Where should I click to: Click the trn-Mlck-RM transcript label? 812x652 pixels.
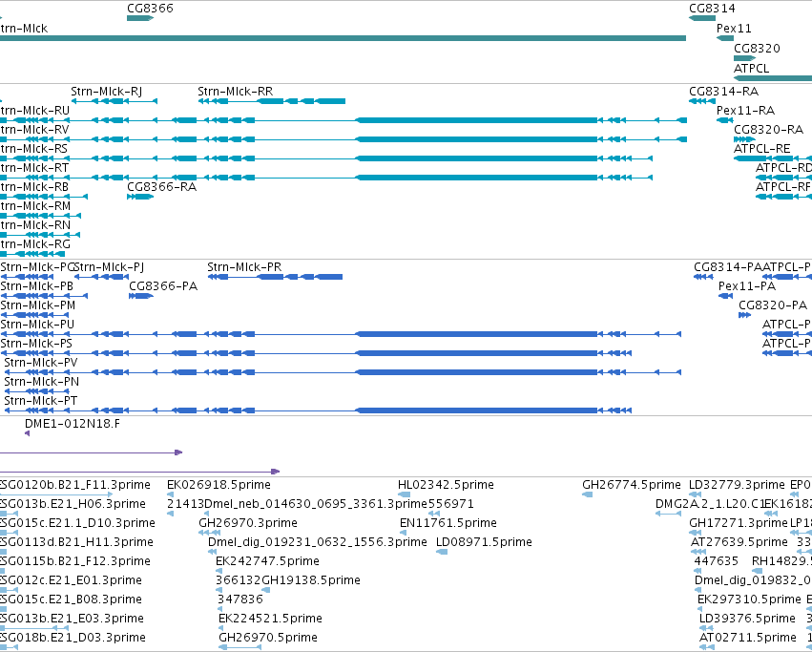tap(35, 206)
